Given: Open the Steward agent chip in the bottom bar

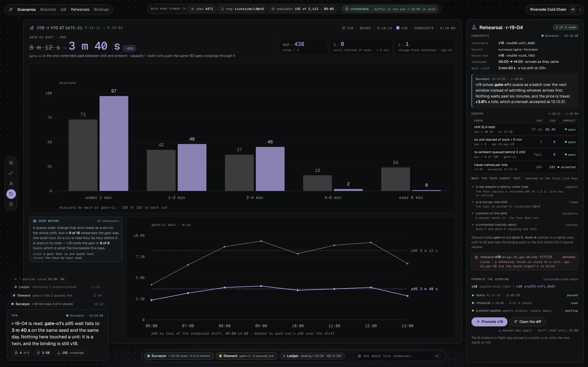Looking at the screenshot, I should (246, 356).
